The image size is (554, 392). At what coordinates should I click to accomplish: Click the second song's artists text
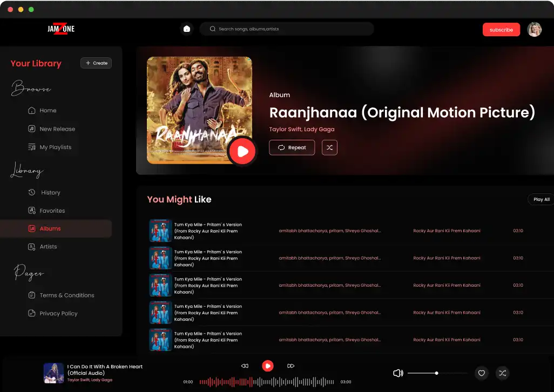coord(329,258)
